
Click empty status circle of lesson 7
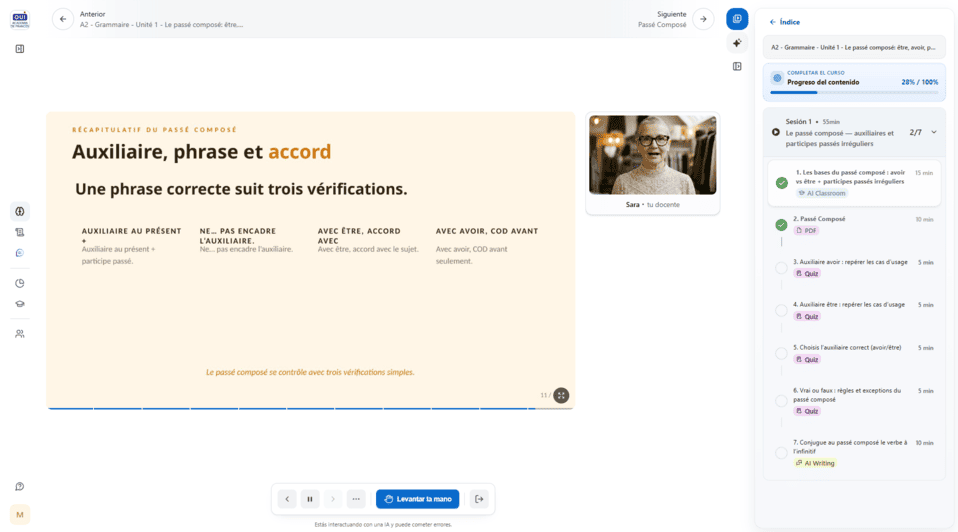click(x=781, y=453)
